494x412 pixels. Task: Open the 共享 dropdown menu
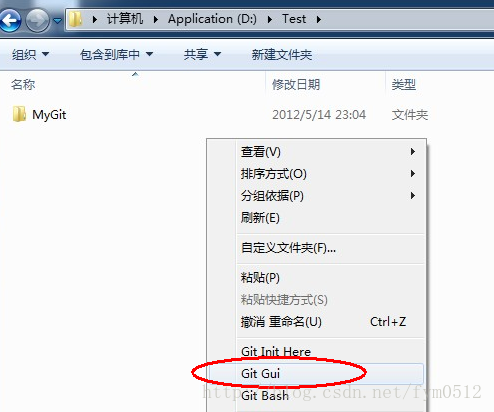pos(202,54)
